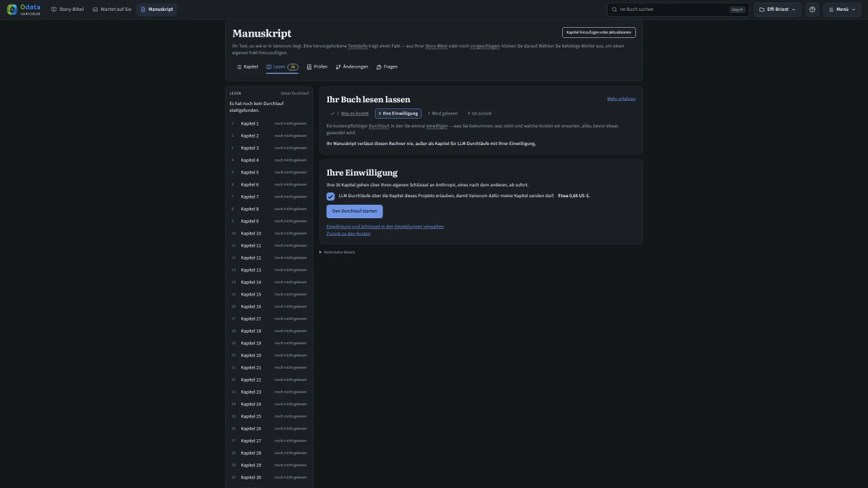Select Kapitel 1 in the list
The height and width of the screenshot is (488, 868).
269,124
